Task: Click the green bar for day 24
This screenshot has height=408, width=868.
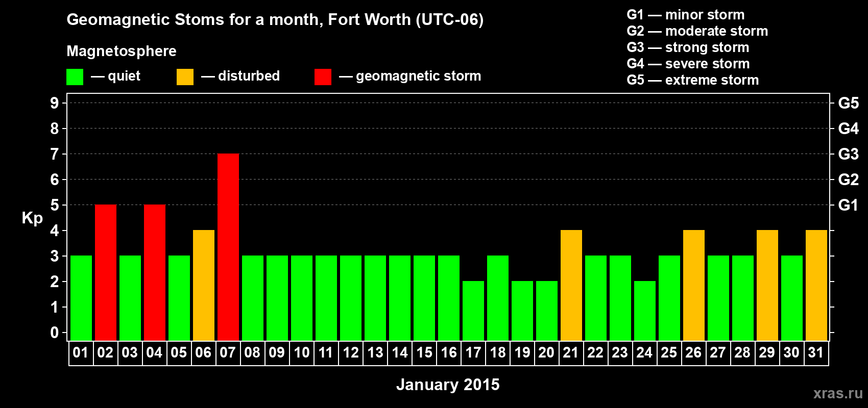Action: [x=645, y=311]
